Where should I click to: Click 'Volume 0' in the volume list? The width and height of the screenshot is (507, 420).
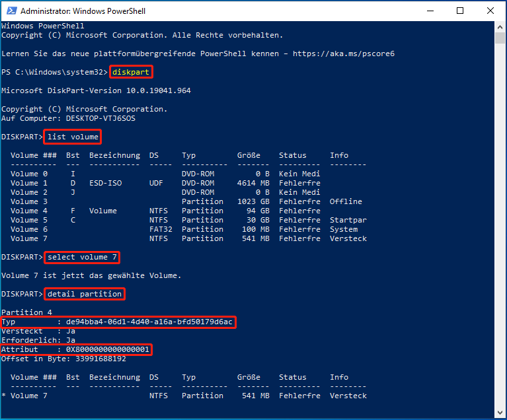(29, 174)
